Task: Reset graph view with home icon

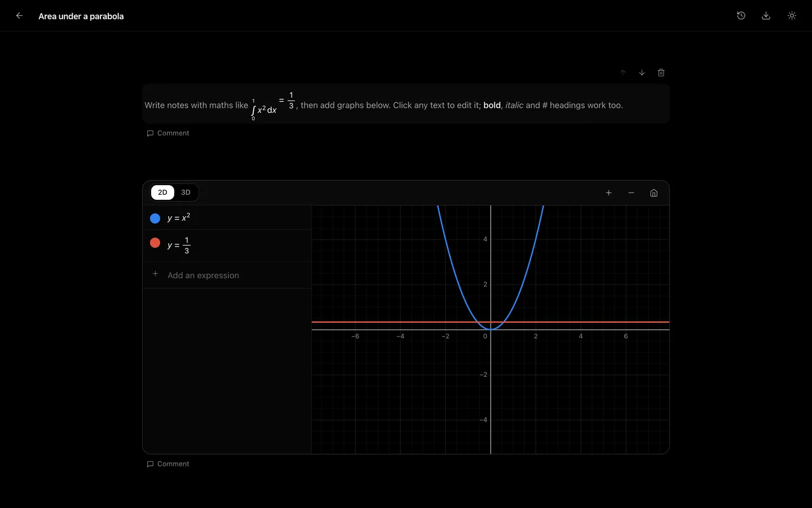Action: (x=654, y=193)
